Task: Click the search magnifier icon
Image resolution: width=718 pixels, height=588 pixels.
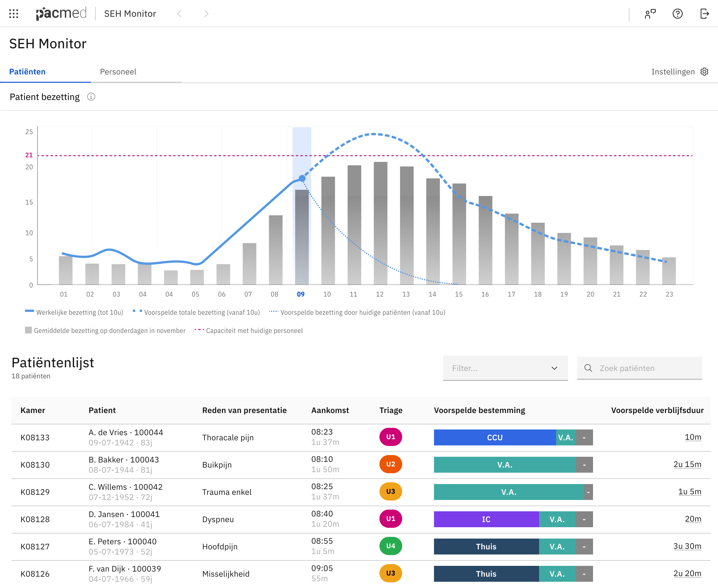Action: coord(588,368)
